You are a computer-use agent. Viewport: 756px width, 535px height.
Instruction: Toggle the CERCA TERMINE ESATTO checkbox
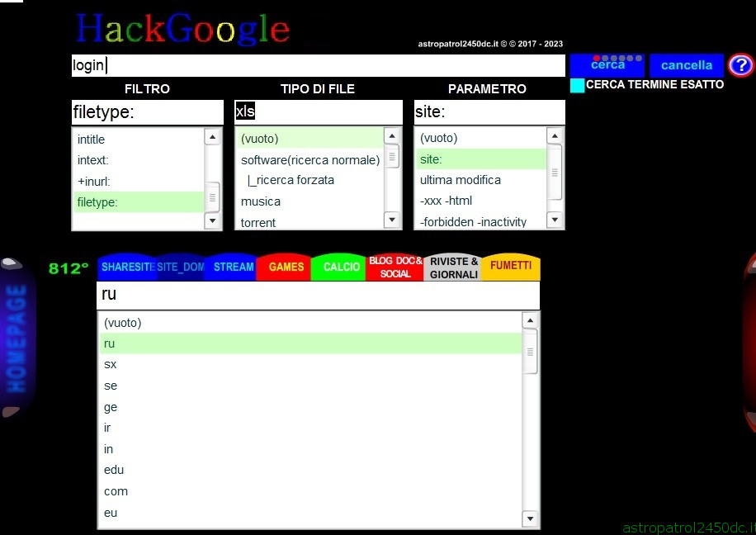tap(577, 85)
